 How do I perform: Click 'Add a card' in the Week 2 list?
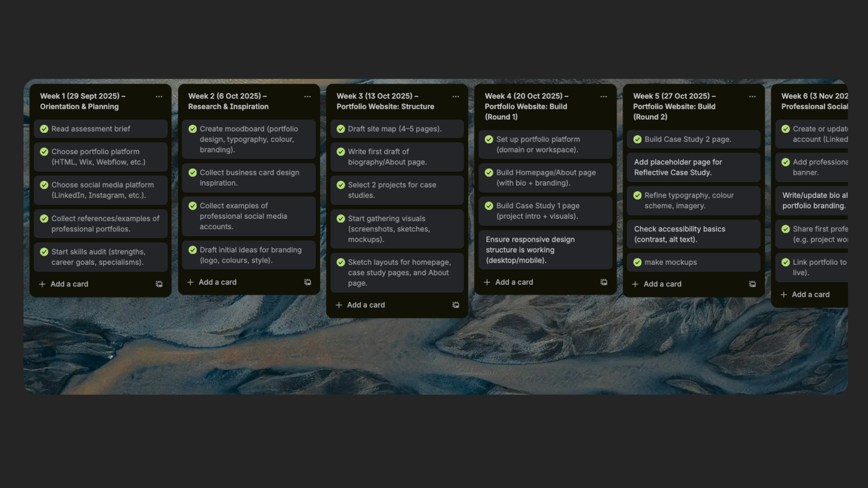pos(217,282)
